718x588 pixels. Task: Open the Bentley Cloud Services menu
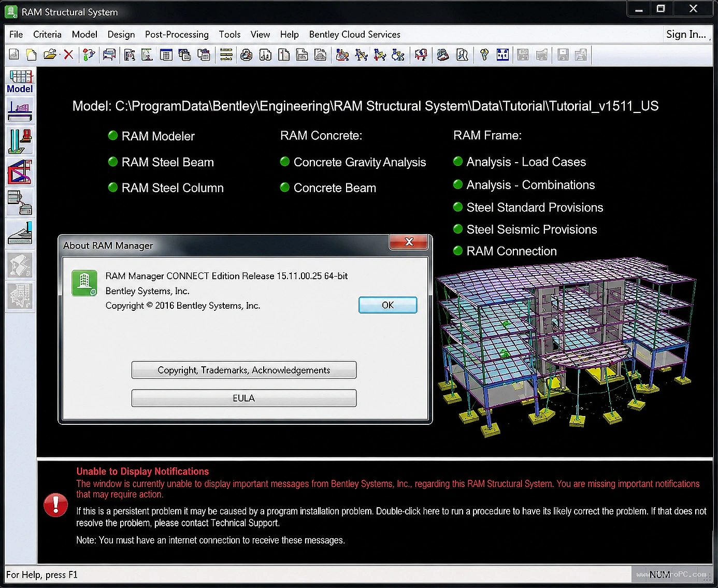(x=355, y=34)
